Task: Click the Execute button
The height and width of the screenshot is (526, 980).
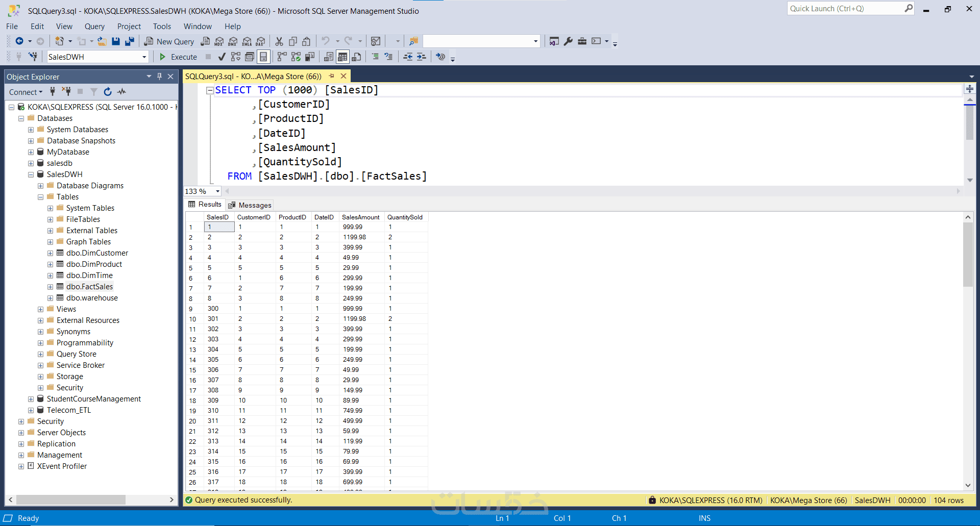Action: point(178,57)
